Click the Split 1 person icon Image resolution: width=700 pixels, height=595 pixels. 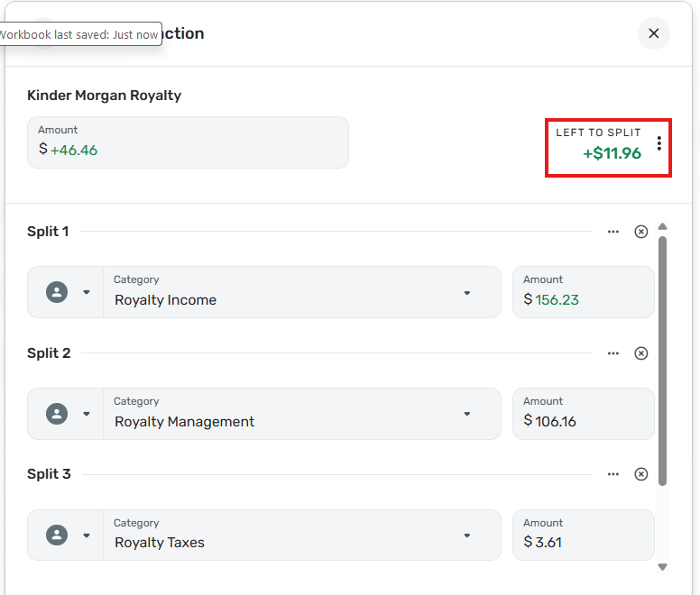(57, 292)
